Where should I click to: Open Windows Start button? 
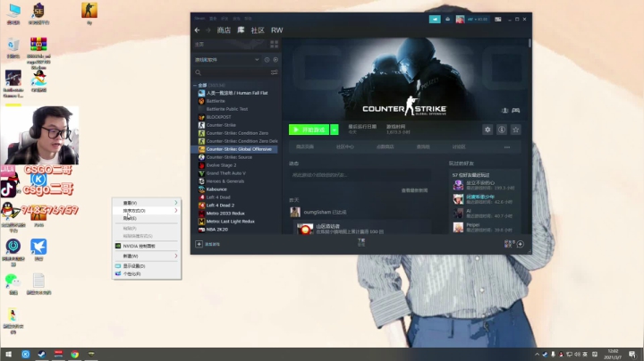[8, 354]
